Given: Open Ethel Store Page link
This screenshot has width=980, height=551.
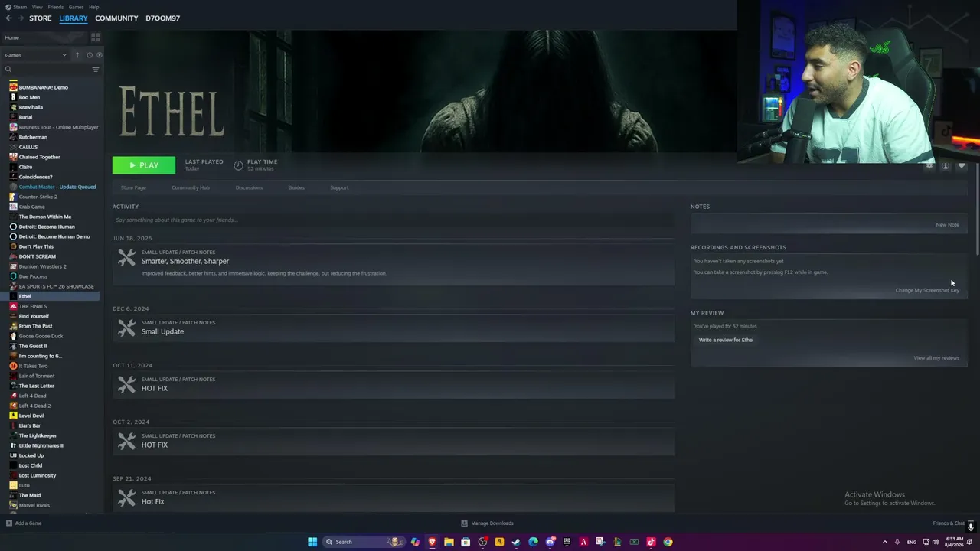Looking at the screenshot, I should [x=133, y=187].
